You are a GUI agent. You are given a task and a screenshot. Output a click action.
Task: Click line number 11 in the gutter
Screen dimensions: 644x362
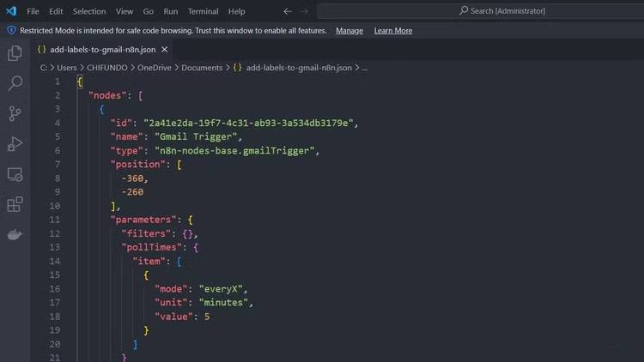(55, 220)
